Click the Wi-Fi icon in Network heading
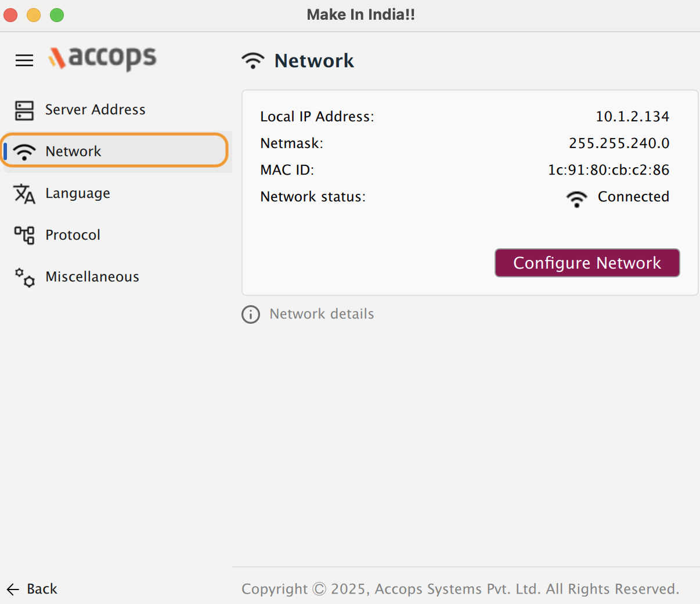Viewport: 700px width, 604px height. pos(253,61)
